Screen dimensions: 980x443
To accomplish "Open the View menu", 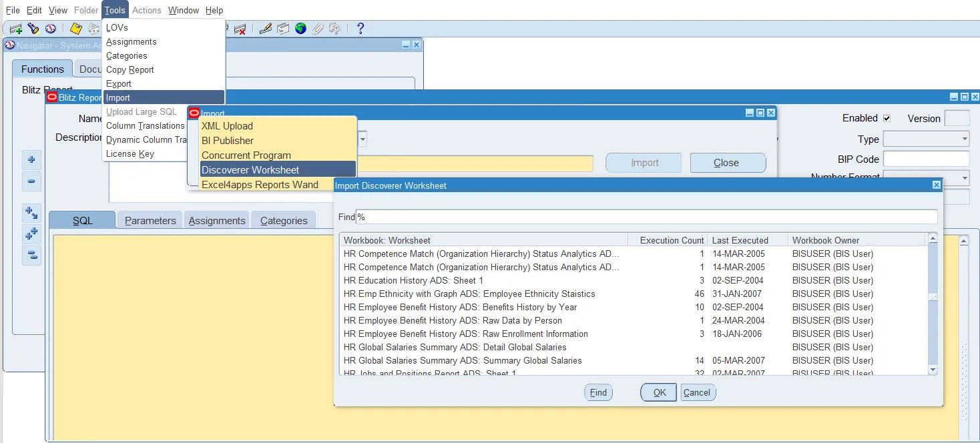I will click(58, 10).
